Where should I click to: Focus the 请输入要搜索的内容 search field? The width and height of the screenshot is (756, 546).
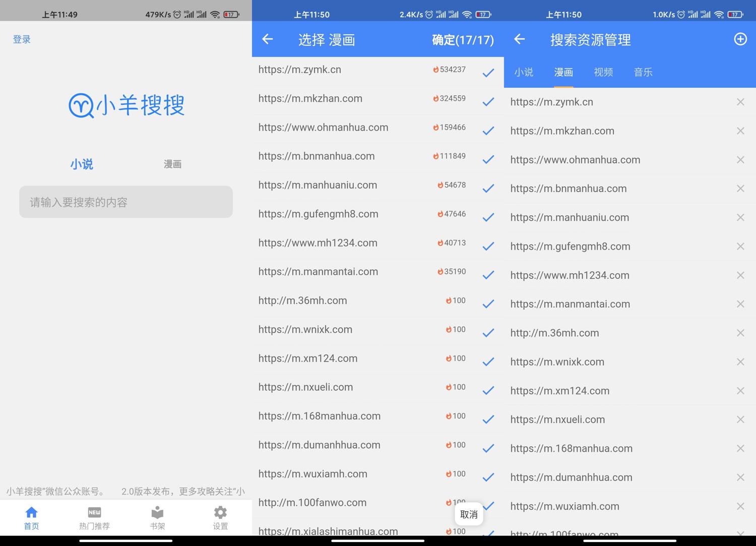[x=126, y=202]
